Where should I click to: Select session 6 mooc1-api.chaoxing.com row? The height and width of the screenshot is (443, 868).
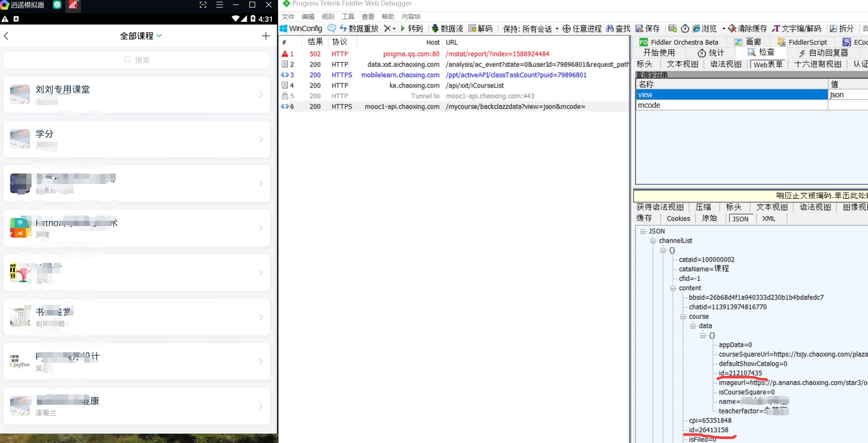[x=455, y=107]
